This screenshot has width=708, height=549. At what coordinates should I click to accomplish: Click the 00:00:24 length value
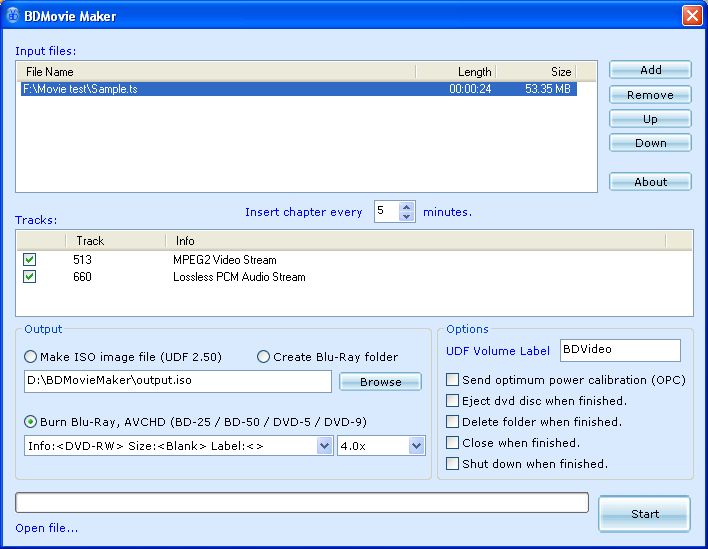point(470,89)
